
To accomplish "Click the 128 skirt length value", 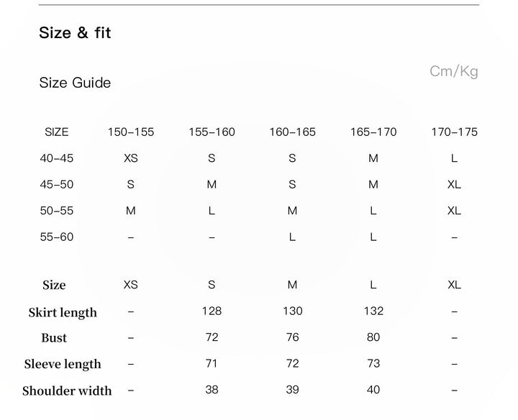I will [x=212, y=311].
